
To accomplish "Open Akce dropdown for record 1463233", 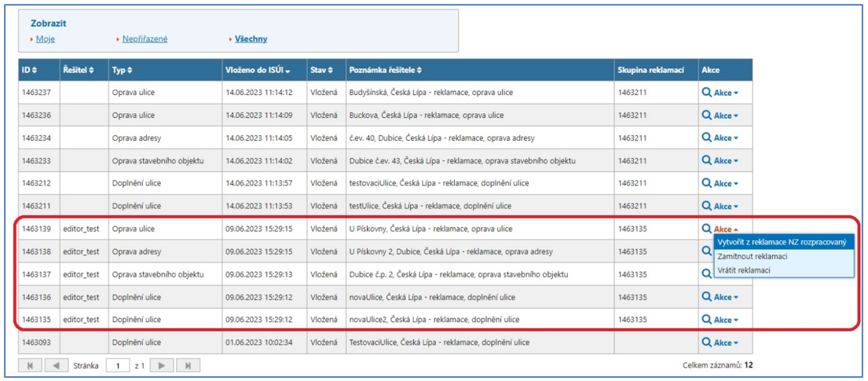I will [726, 161].
